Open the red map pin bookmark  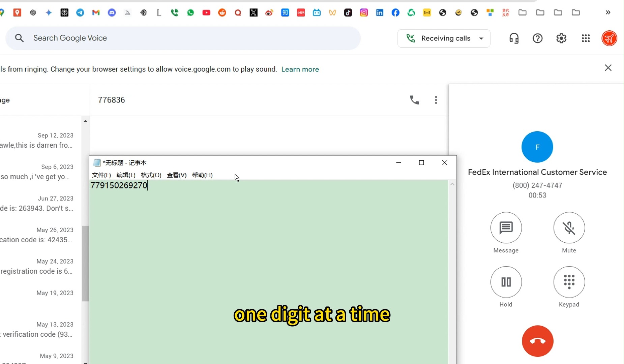[x=17, y=13]
